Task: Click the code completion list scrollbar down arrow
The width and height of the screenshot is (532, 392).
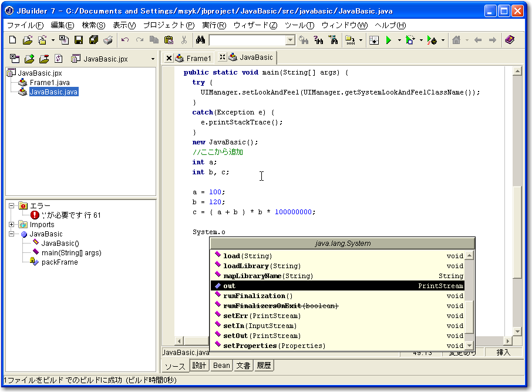Action: [x=469, y=346]
